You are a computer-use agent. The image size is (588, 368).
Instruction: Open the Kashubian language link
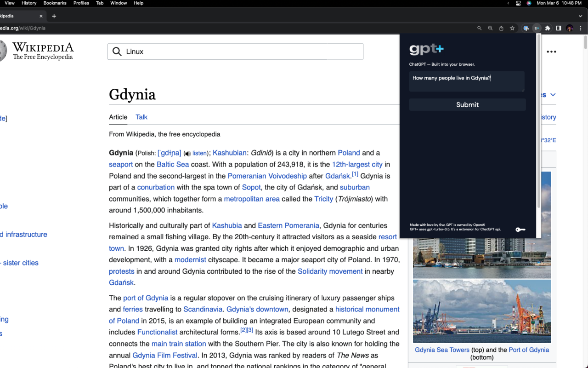(x=230, y=153)
